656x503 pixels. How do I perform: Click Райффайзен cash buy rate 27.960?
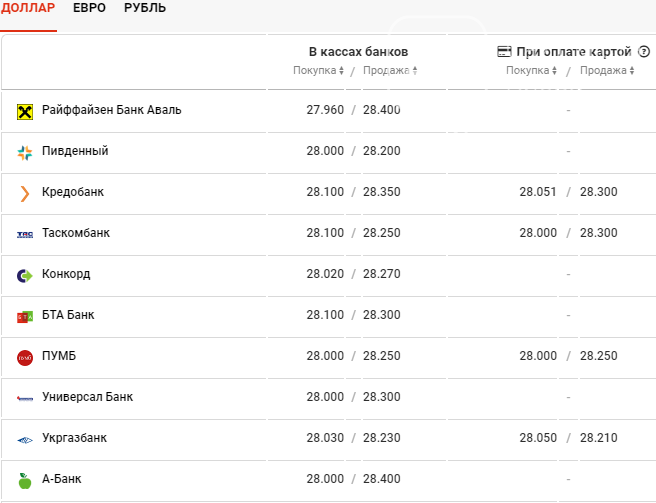[x=325, y=110]
